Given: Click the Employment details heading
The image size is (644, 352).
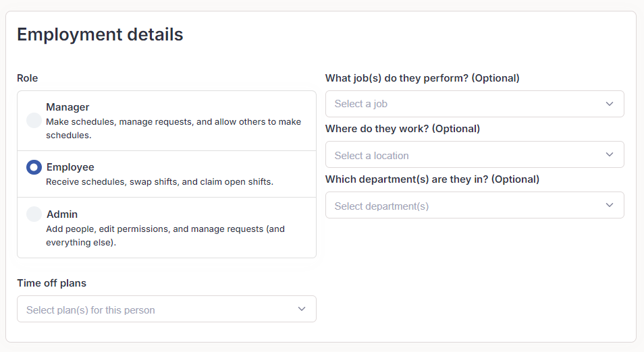Looking at the screenshot, I should tap(100, 34).
